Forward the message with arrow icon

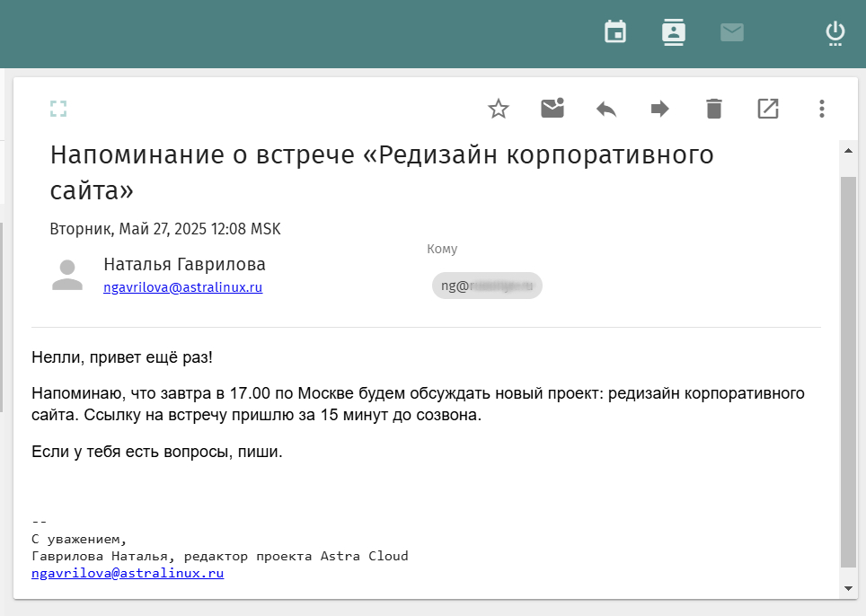[x=660, y=109]
